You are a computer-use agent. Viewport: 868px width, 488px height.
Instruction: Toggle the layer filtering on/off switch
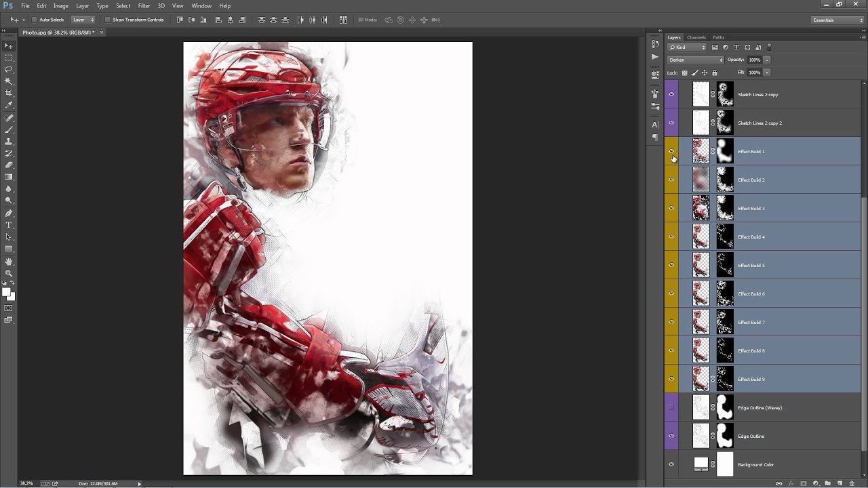pyautogui.click(x=769, y=47)
